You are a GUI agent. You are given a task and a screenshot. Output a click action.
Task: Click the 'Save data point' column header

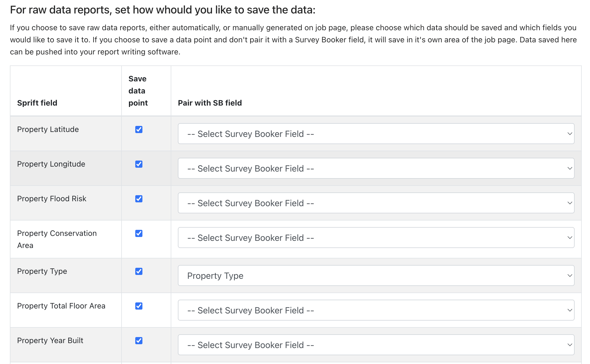tap(138, 91)
